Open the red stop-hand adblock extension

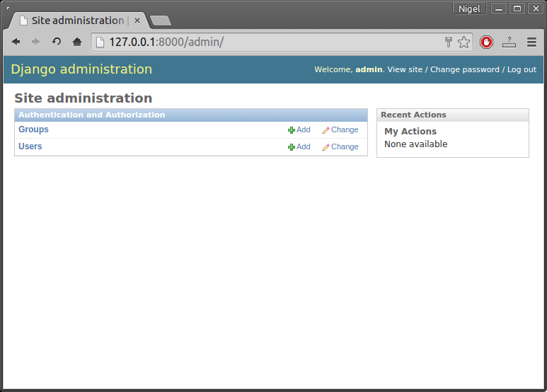pos(486,42)
